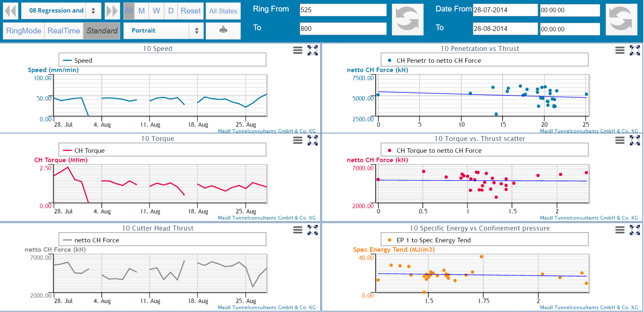Go to the previous dashboard page
The height and width of the screenshot is (312, 644).
tap(11, 11)
